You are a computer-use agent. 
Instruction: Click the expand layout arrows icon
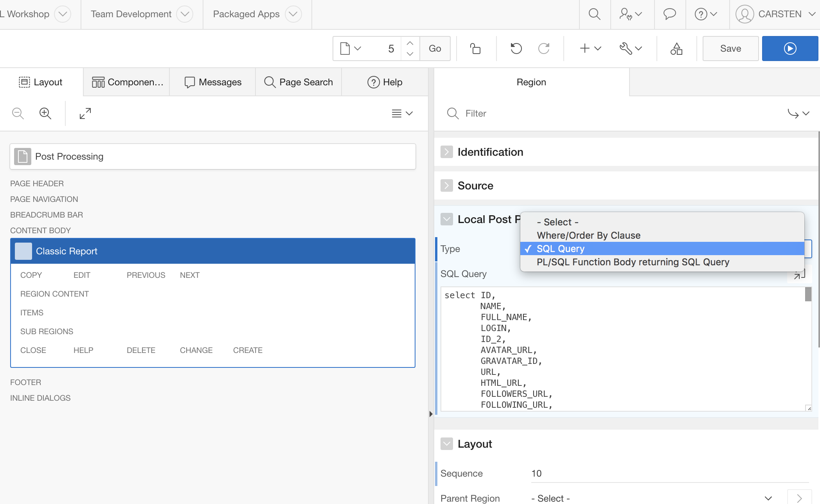click(85, 113)
